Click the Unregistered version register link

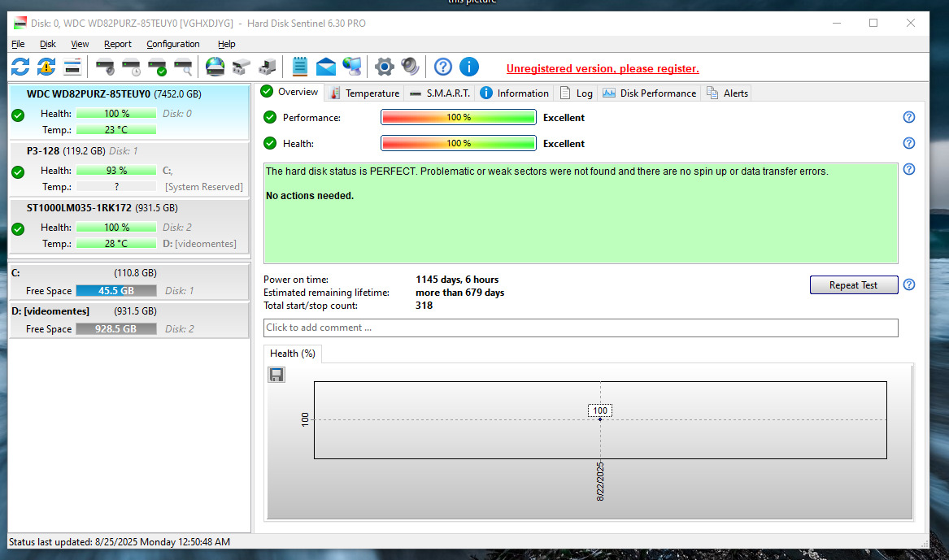[603, 68]
